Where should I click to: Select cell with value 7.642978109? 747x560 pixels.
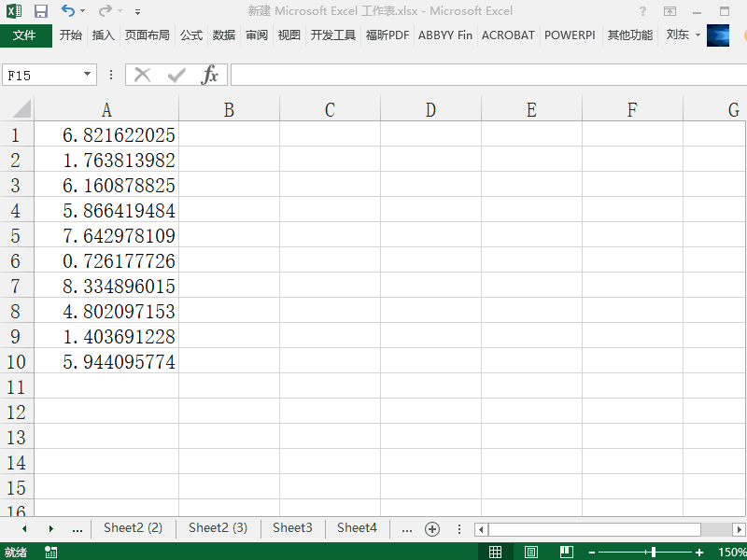click(106, 235)
